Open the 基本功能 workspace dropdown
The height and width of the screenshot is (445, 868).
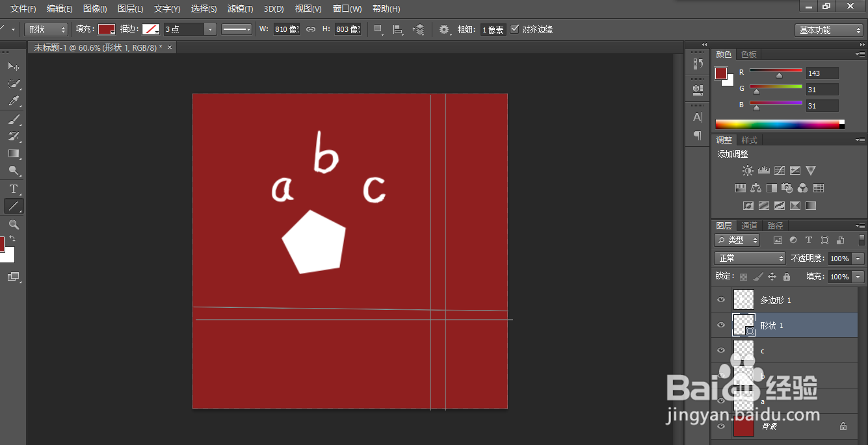[828, 30]
